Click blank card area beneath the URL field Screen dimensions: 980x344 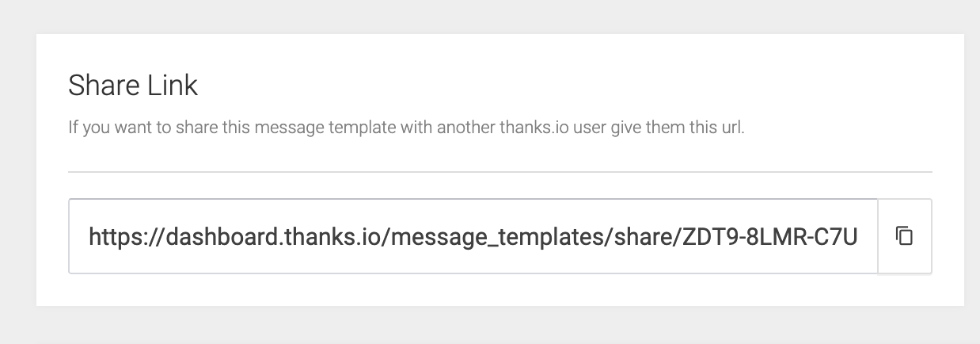click(x=500, y=290)
